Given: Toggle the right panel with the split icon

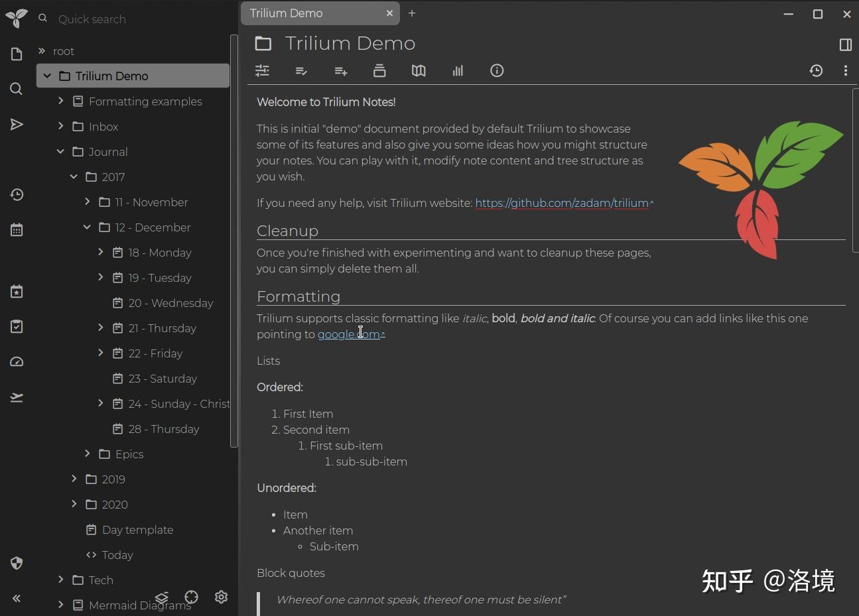Looking at the screenshot, I should point(845,44).
